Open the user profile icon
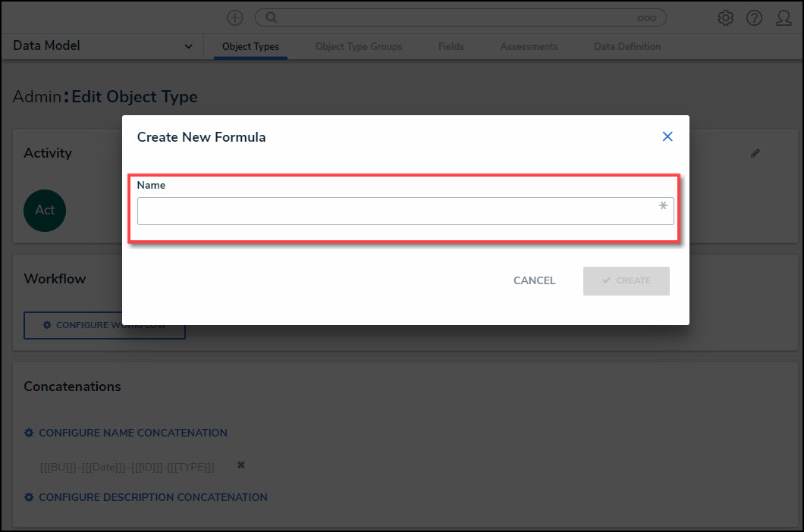 pos(784,18)
